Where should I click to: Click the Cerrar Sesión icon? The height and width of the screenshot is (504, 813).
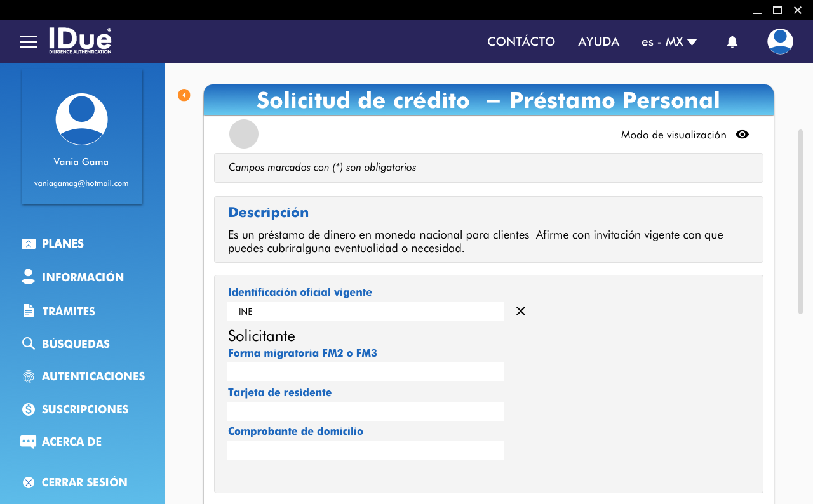[29, 482]
